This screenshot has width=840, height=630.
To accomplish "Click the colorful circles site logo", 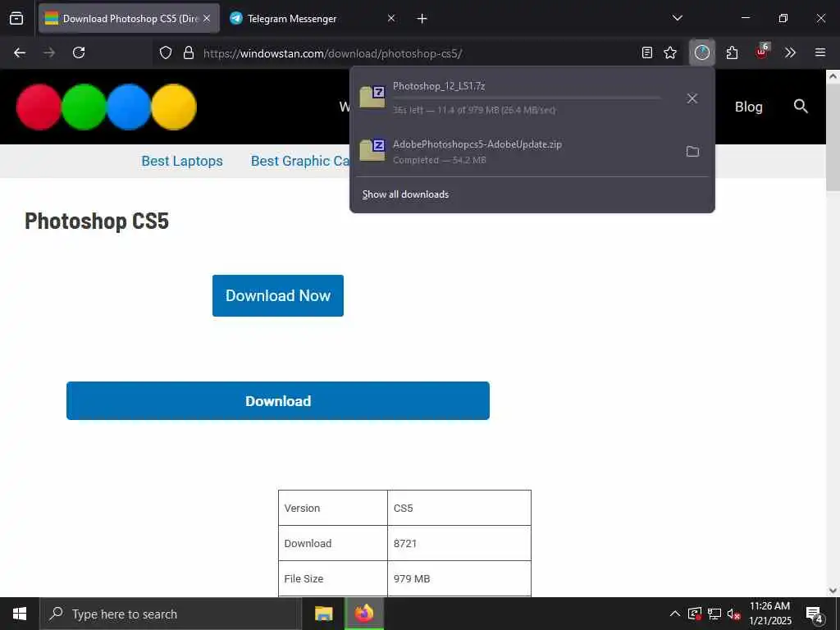I will [x=107, y=107].
